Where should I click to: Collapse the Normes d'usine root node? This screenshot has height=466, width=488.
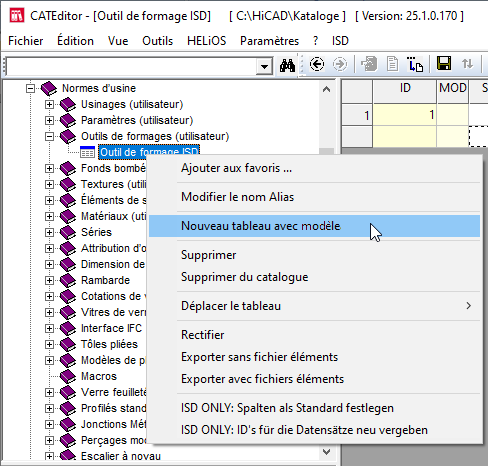30,88
